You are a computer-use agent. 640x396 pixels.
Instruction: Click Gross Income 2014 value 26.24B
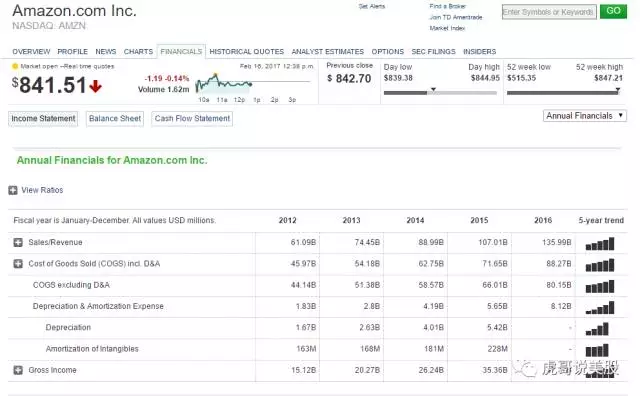click(x=431, y=370)
